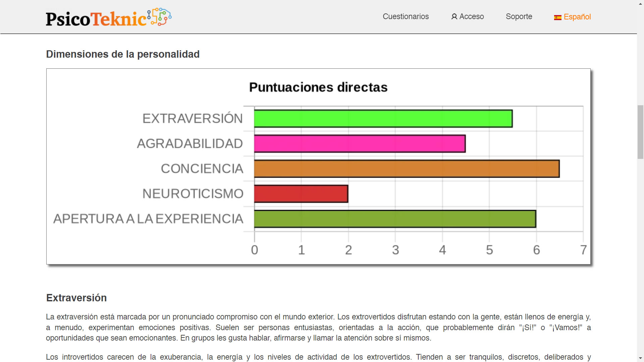
Task: Open the Español language selector
Action: (x=577, y=17)
